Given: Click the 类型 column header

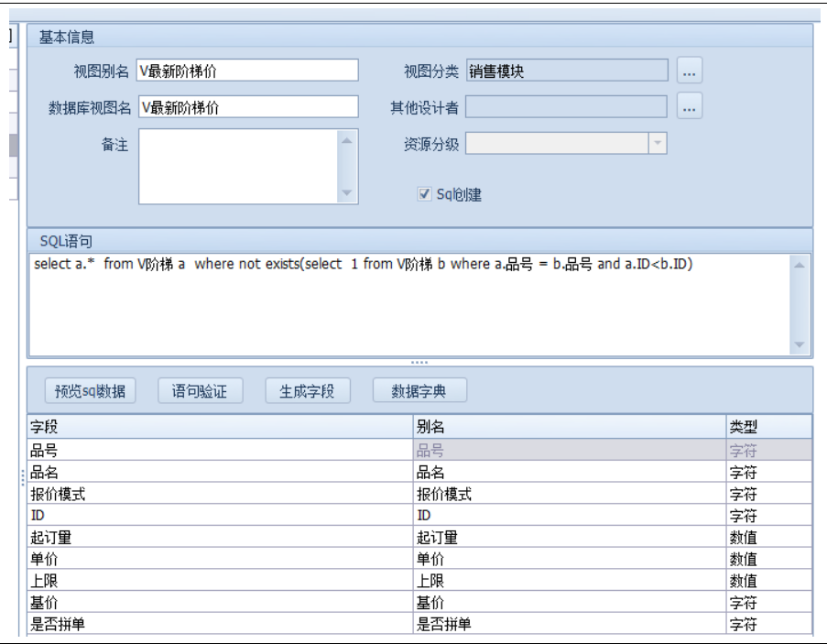Looking at the screenshot, I should click(767, 427).
